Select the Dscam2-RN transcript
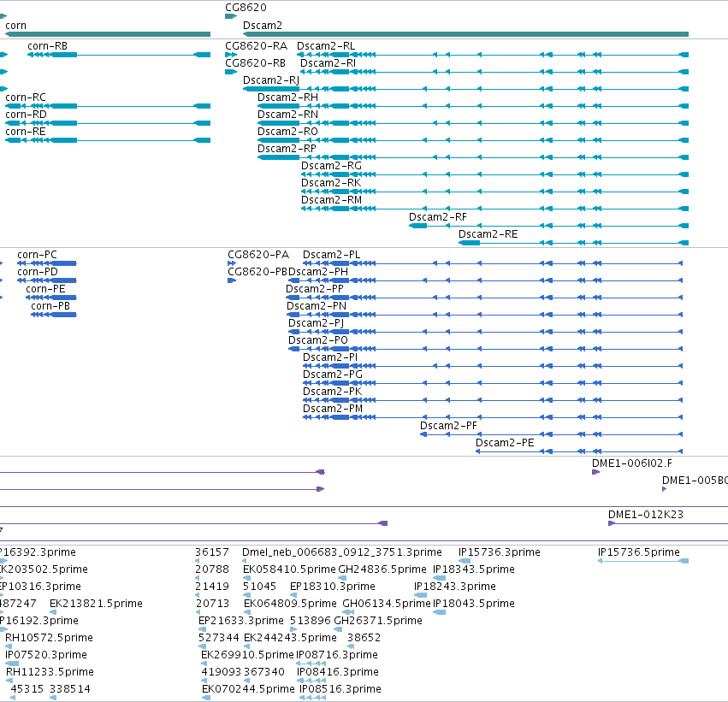The image size is (728, 702). 473,123
